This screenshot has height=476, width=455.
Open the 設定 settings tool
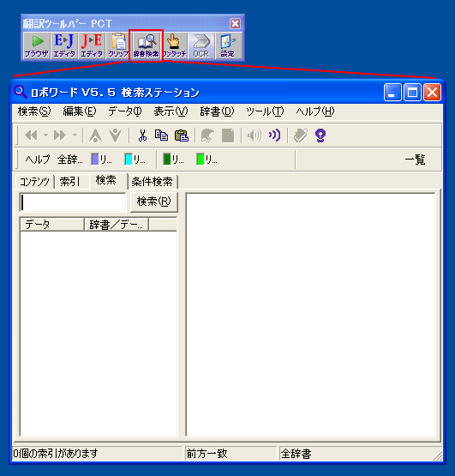[229, 45]
